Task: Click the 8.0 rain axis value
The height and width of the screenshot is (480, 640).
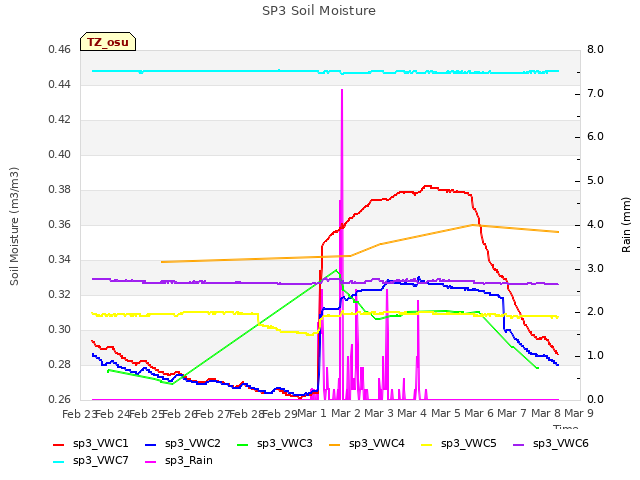Action: click(x=595, y=50)
